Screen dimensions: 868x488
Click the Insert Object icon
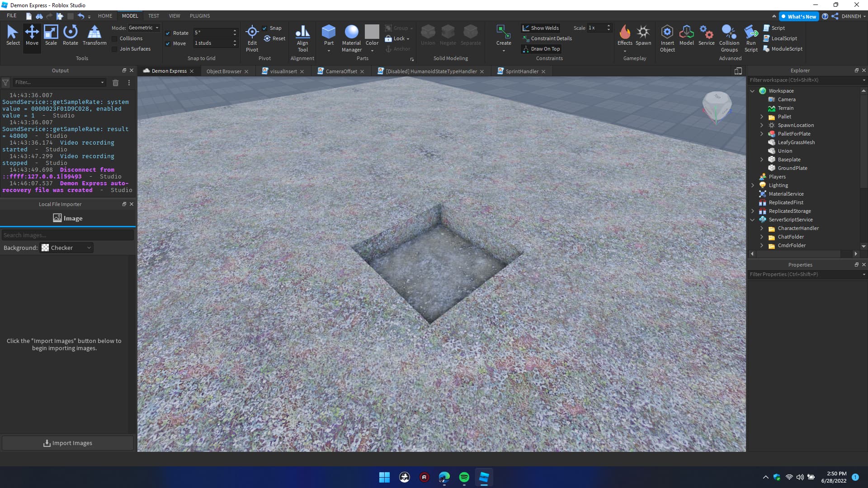(667, 38)
